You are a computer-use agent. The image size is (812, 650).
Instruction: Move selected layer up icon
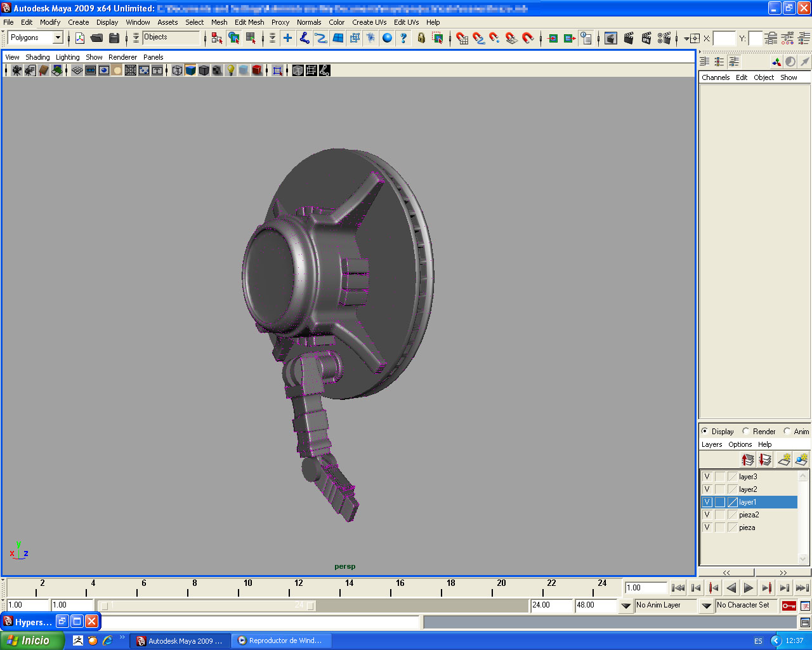click(748, 460)
